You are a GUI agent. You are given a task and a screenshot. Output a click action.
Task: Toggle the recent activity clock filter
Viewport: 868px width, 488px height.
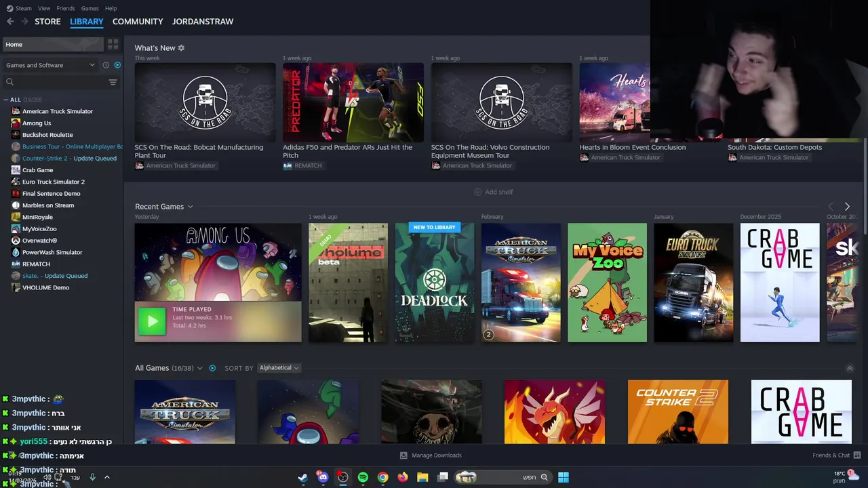[106, 65]
